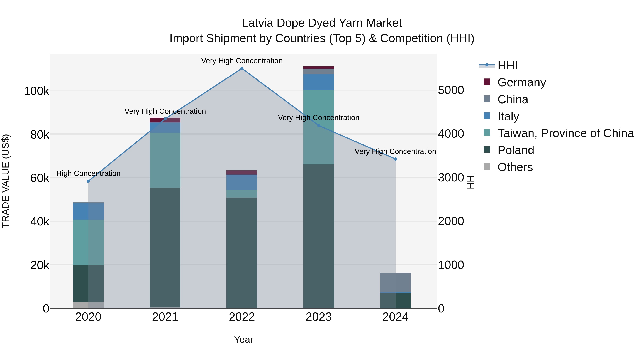The height and width of the screenshot is (362, 644).
Task: Select the Germany bar segment in 2021
Action: 165,120
